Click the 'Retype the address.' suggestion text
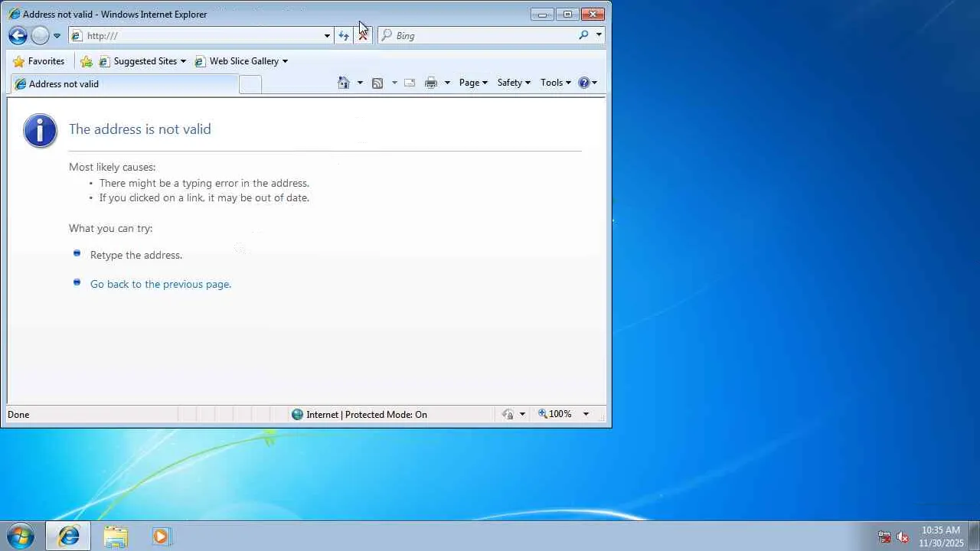 click(136, 255)
